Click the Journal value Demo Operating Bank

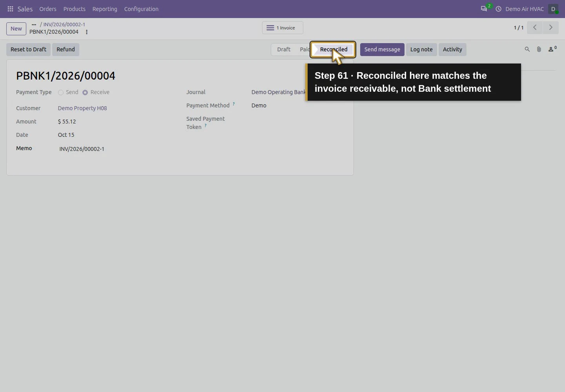(x=279, y=92)
